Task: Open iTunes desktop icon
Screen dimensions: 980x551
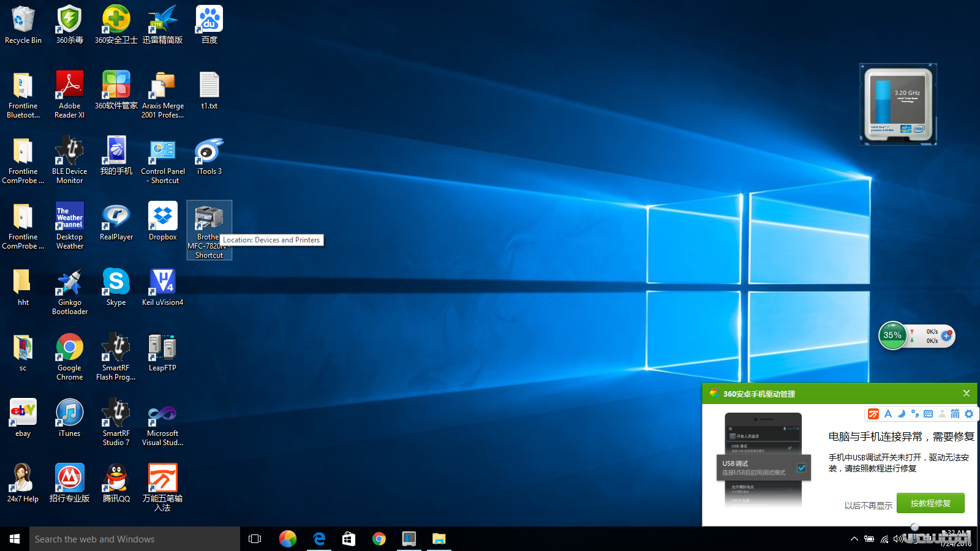Action: pyautogui.click(x=70, y=418)
